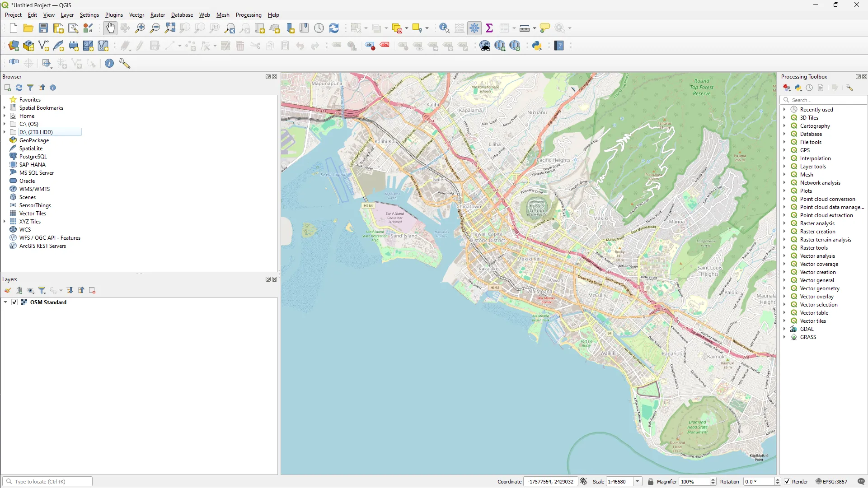The height and width of the screenshot is (488, 868).
Task: Create new Shapefile layer
Action: pyautogui.click(x=43, y=46)
